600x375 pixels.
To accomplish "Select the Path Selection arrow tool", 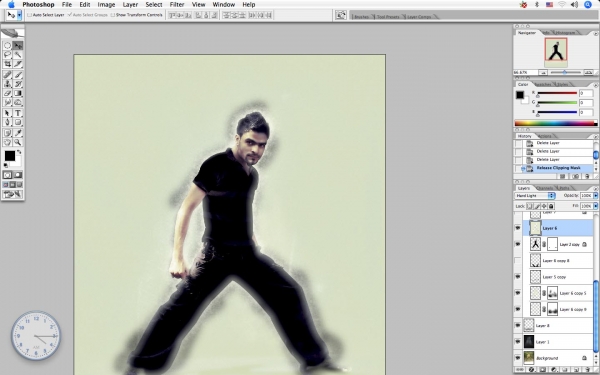I will 7,113.
